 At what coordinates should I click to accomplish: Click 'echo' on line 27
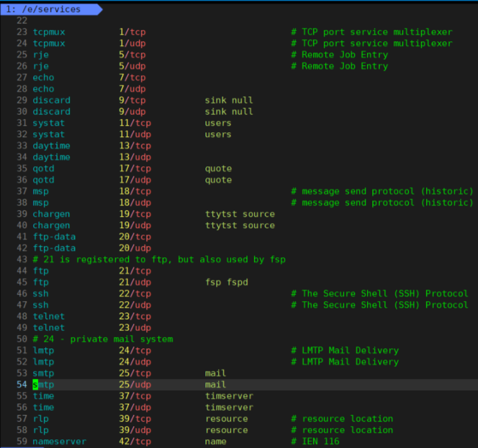tap(43, 77)
